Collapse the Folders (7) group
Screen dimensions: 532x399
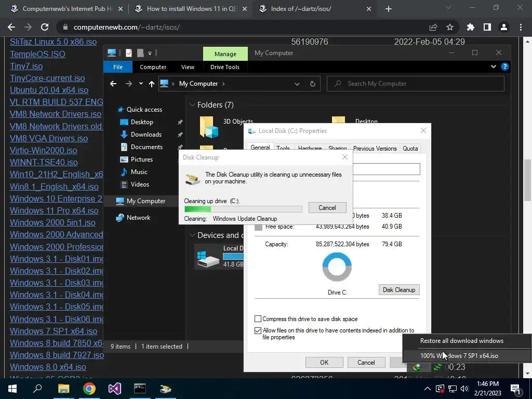192,105
